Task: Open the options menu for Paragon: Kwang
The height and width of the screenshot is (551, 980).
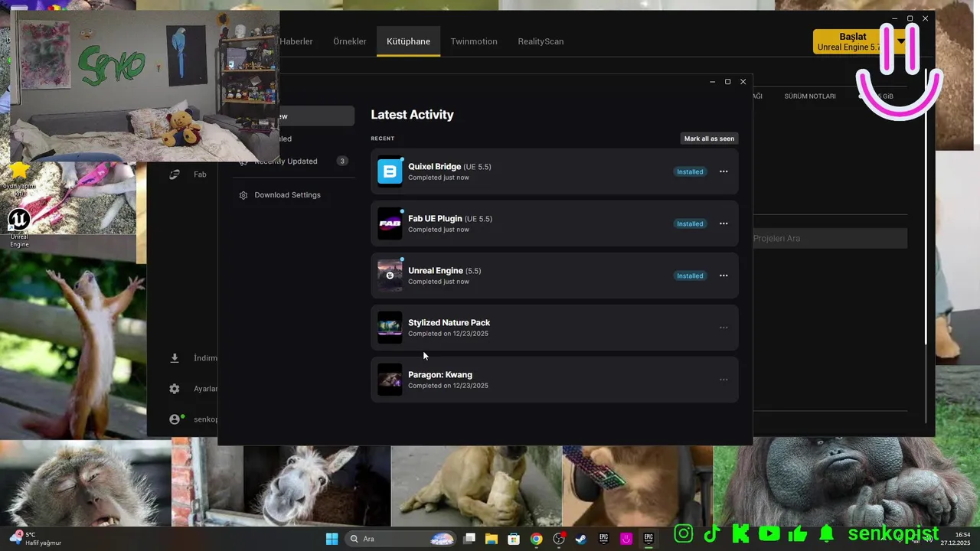Action: tap(724, 380)
